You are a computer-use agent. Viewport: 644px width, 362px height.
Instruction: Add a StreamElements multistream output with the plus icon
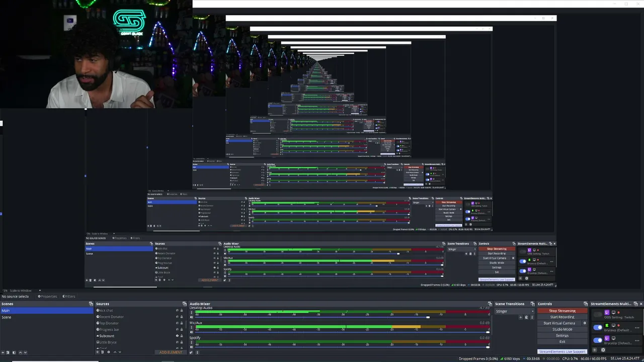click(x=595, y=350)
